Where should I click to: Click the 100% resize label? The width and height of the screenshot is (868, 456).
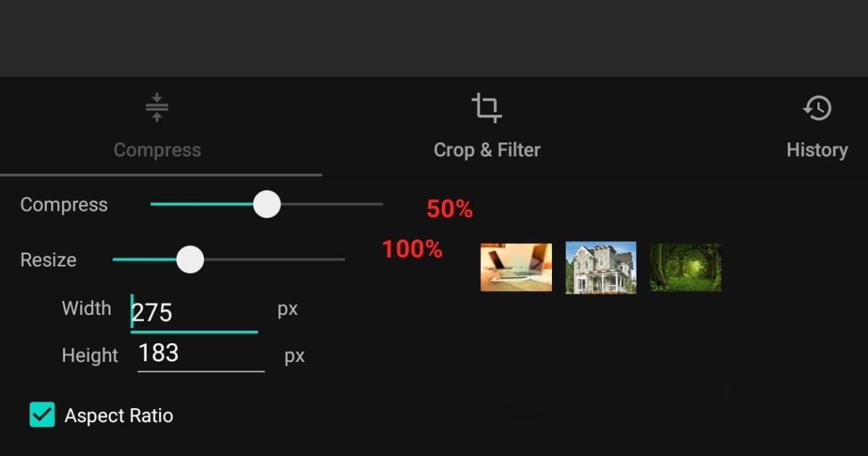(x=411, y=250)
